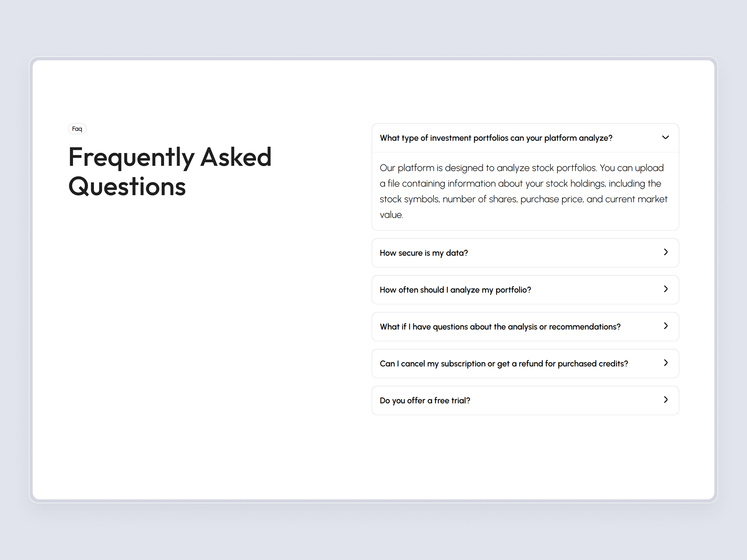
Task: Click chevron beside 'How secure is my data?'
Action: coord(666,252)
